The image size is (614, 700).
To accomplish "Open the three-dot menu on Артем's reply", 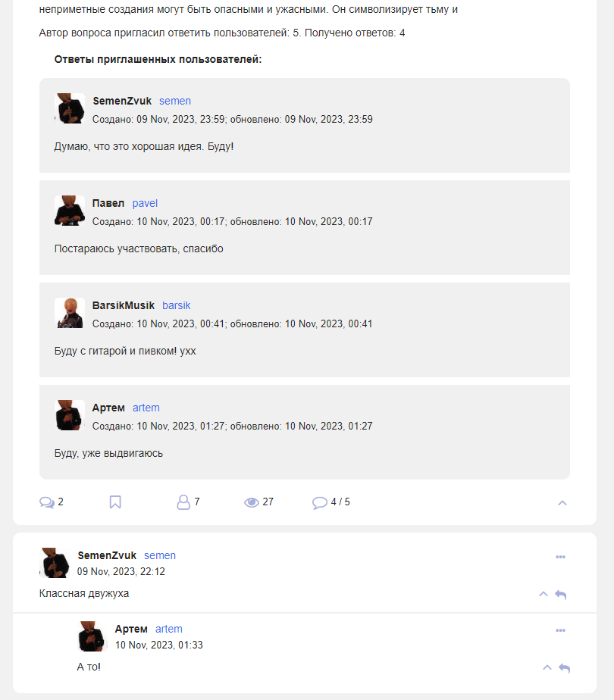I will 560,630.
